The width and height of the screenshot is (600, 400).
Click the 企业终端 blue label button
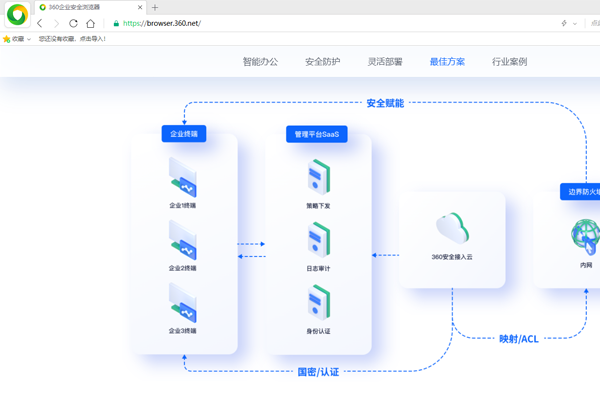pos(184,134)
